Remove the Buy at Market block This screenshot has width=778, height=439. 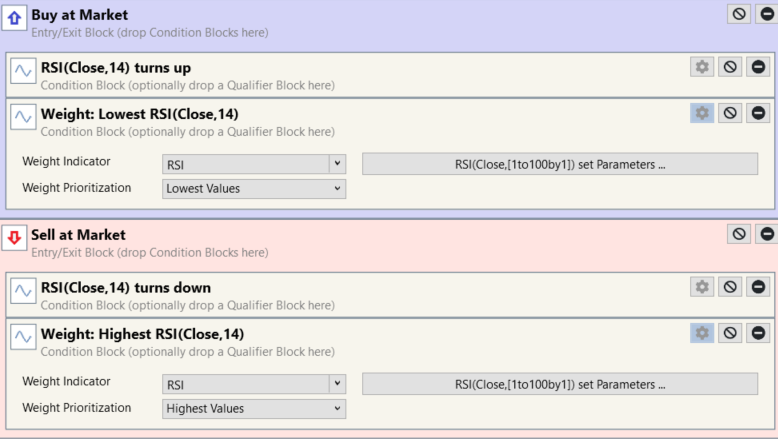tap(766, 14)
